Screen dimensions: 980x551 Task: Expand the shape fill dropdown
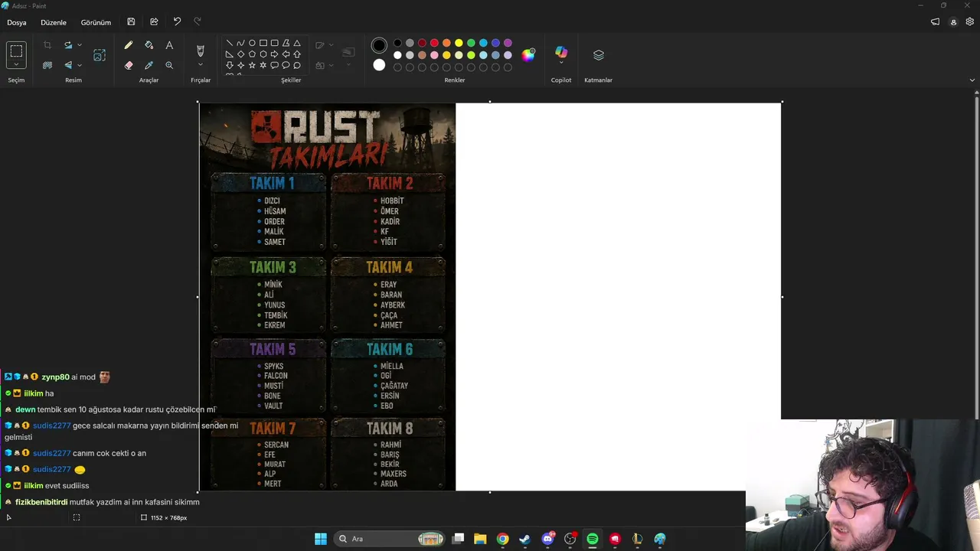point(331,66)
